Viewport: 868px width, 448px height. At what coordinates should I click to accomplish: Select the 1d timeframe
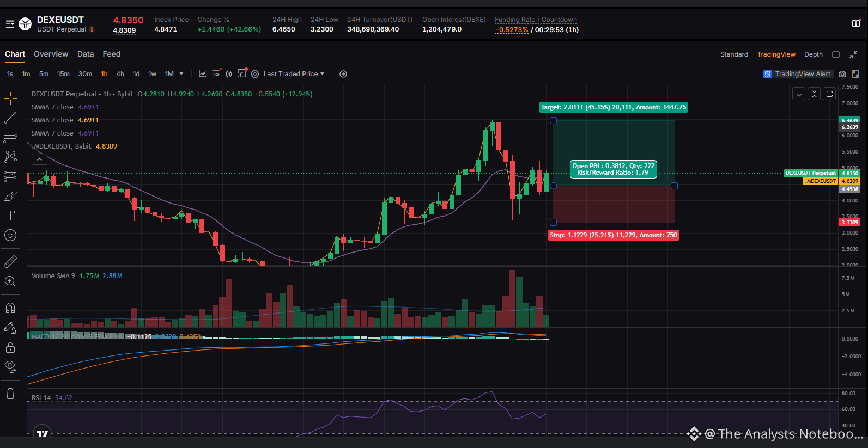click(x=136, y=74)
